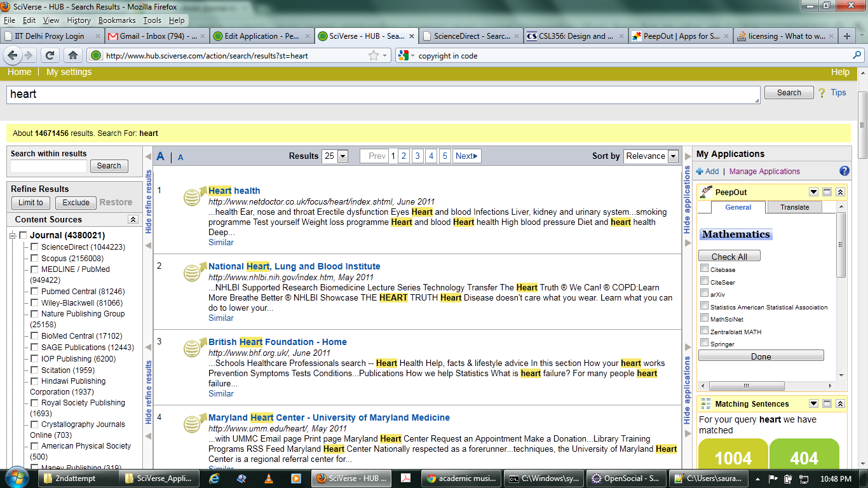Select the Translate tab in PeepOut

click(794, 207)
